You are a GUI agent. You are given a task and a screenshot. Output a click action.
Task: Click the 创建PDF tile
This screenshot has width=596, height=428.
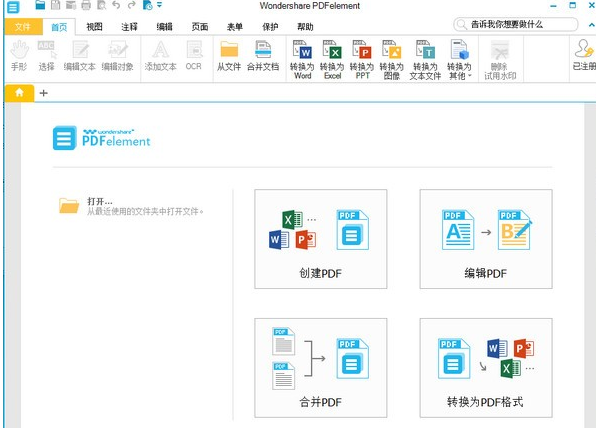click(x=321, y=239)
